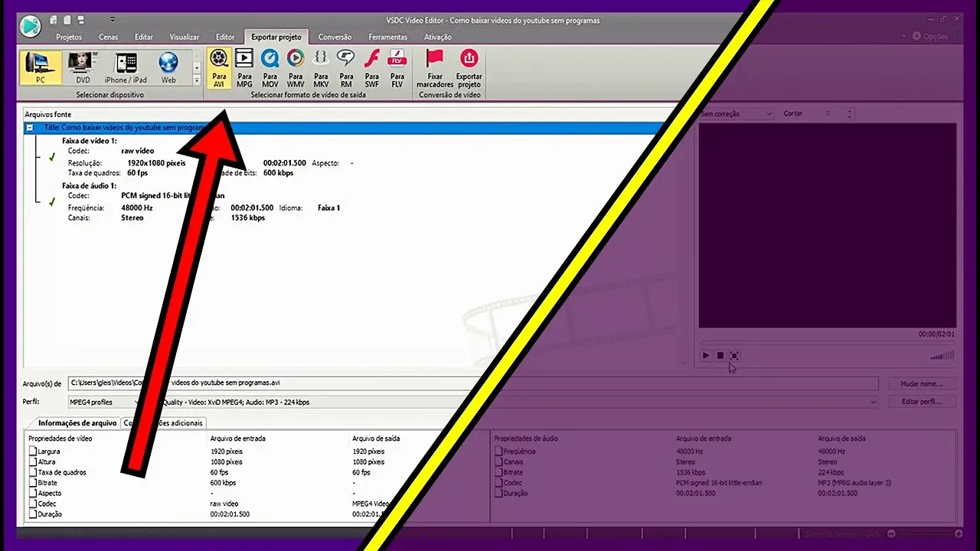Click the zoom out minus button
Viewport: 980px width, 551px height.
[891, 533]
